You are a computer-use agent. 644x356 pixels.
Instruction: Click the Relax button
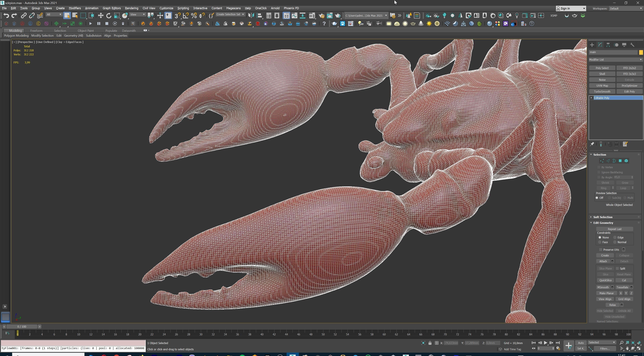tap(612, 305)
